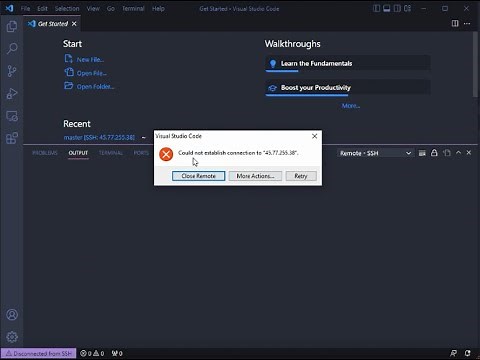The image size is (480, 360).
Task: Click the feedback icon in status bar
Action: coord(453,353)
